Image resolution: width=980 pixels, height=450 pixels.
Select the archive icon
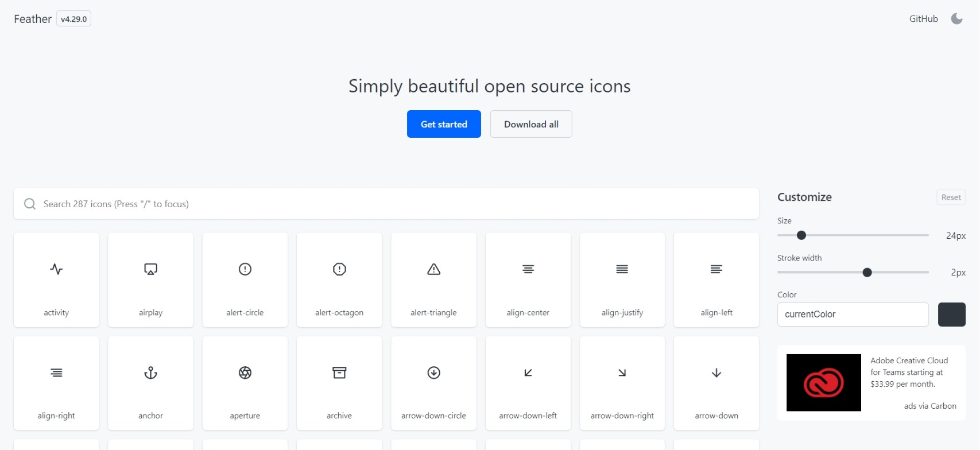[339, 383]
